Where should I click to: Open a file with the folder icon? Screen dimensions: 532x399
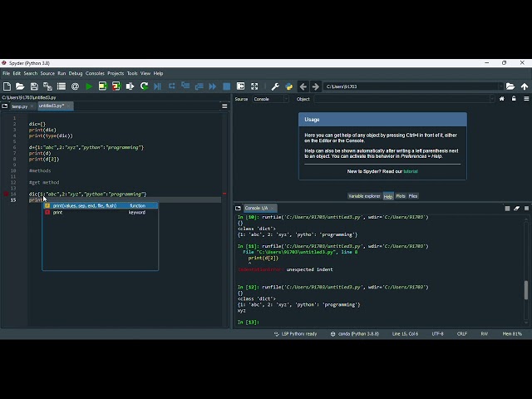[20, 86]
